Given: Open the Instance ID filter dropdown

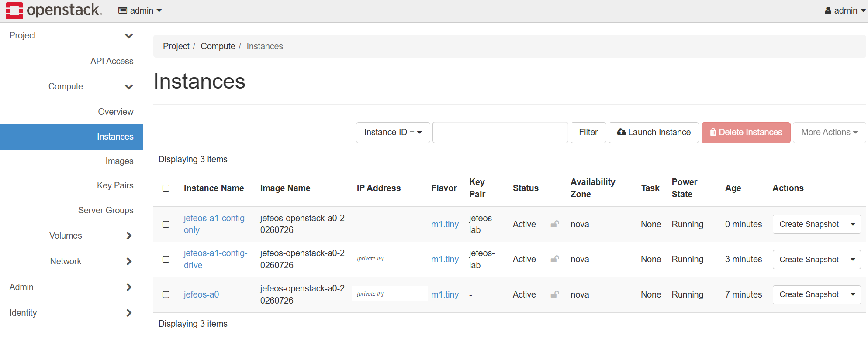Looking at the screenshot, I should click(393, 132).
